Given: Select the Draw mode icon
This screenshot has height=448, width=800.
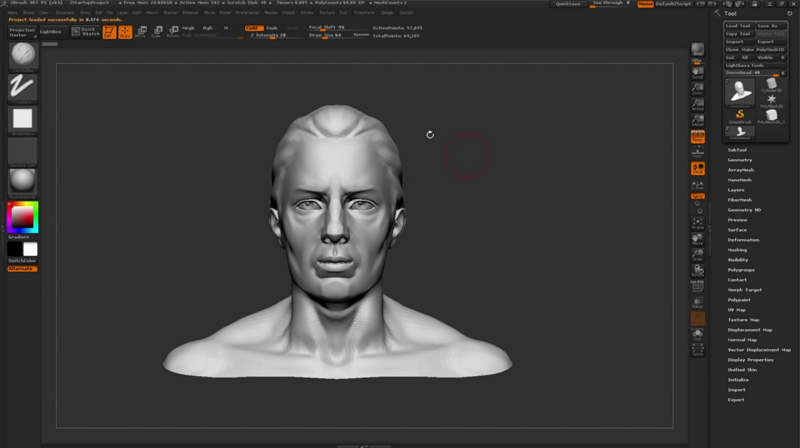Looking at the screenshot, I should click(125, 32).
